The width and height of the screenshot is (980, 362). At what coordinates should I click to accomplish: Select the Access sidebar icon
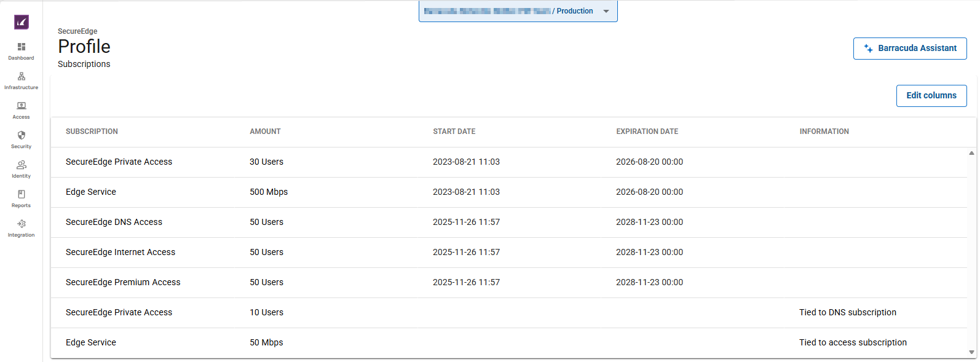pyautogui.click(x=22, y=106)
